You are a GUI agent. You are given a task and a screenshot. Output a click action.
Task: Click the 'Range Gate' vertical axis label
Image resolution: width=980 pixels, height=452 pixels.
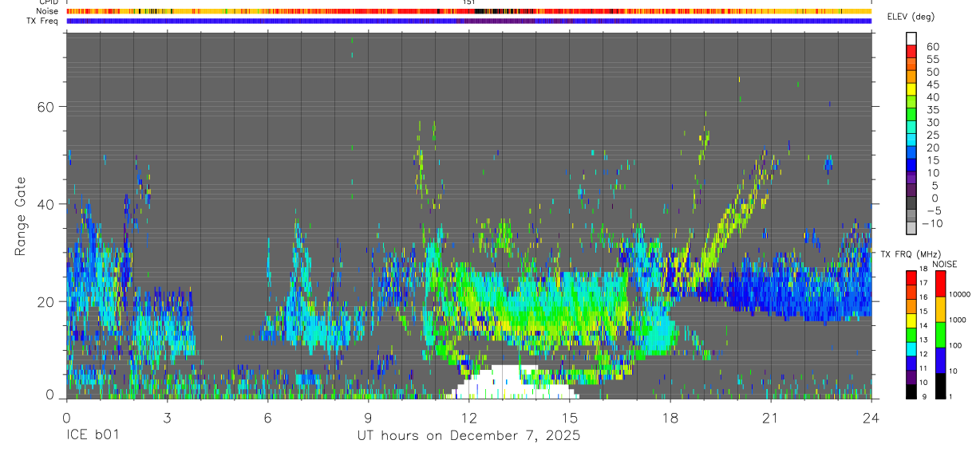coord(20,217)
